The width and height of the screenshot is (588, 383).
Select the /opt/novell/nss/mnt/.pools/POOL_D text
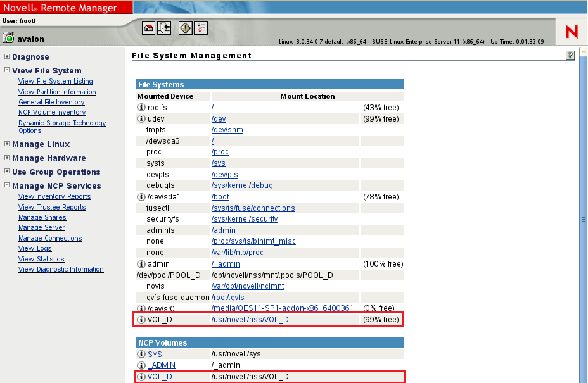(272, 275)
